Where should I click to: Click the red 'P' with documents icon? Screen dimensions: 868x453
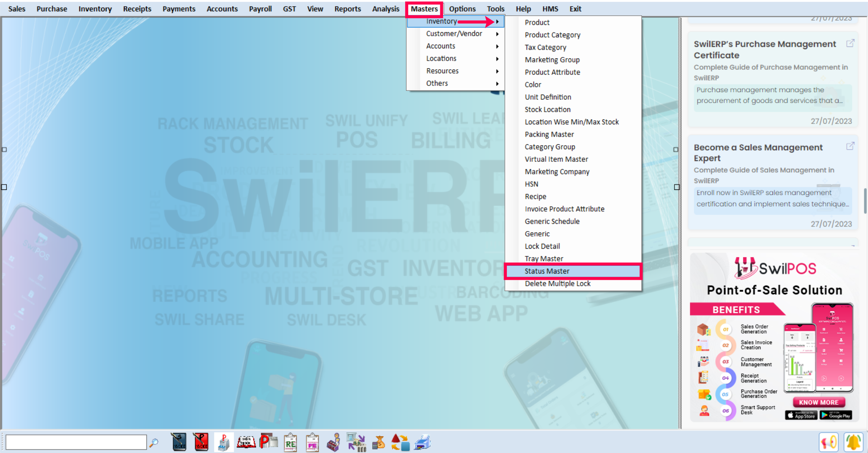(269, 442)
